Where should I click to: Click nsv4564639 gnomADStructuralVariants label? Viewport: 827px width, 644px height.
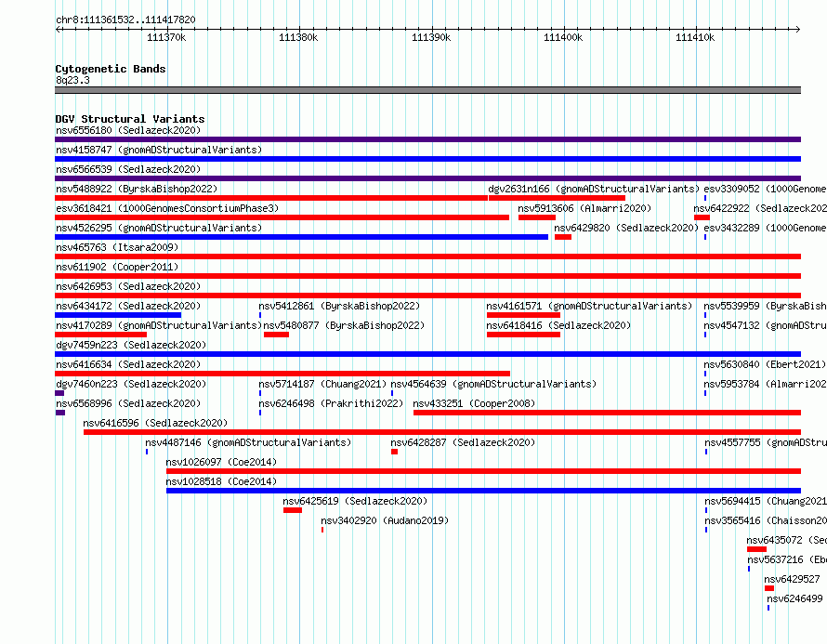(493, 384)
